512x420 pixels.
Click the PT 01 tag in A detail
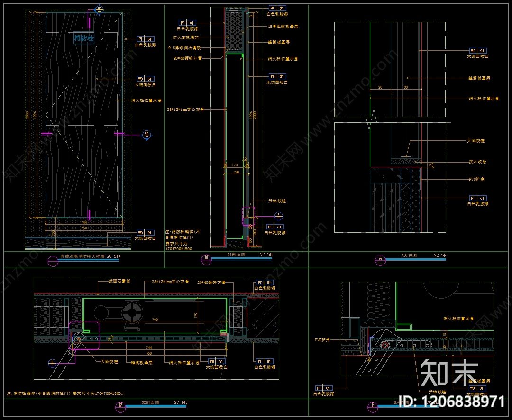point(478,198)
